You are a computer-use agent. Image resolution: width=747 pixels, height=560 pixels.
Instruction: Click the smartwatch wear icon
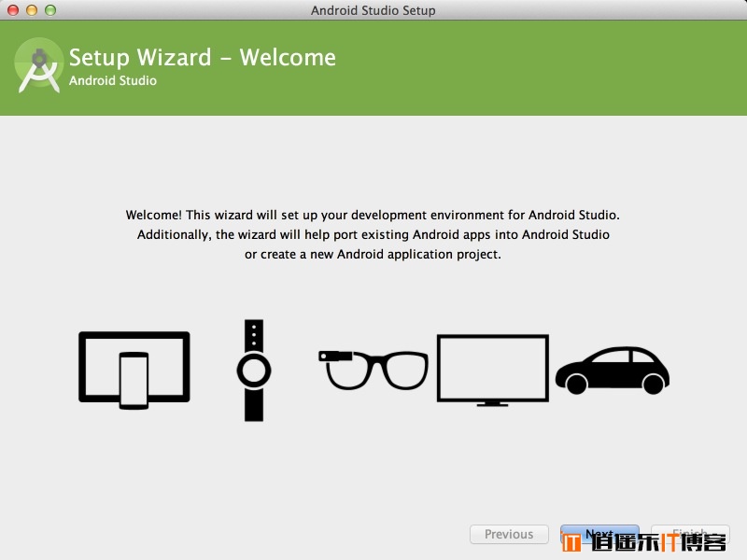(x=254, y=371)
